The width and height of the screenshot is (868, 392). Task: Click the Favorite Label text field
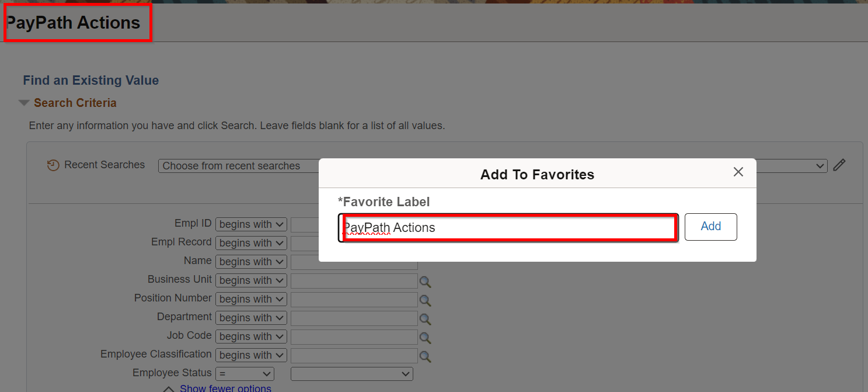(508, 228)
